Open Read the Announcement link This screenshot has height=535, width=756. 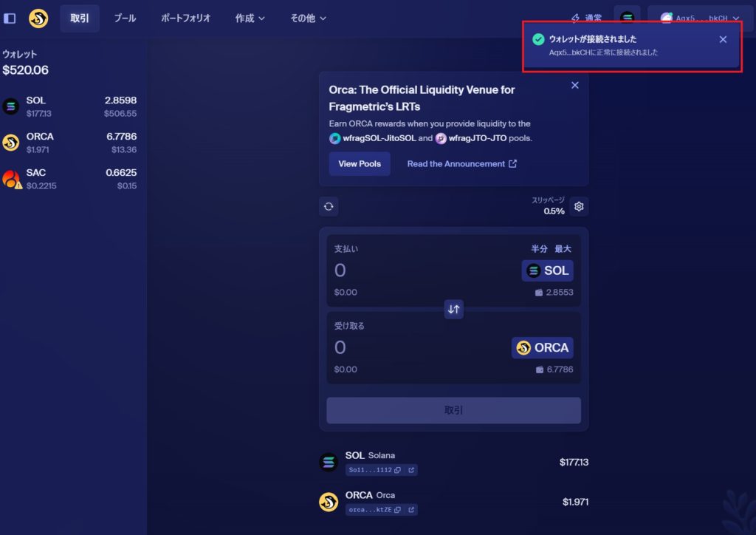462,163
